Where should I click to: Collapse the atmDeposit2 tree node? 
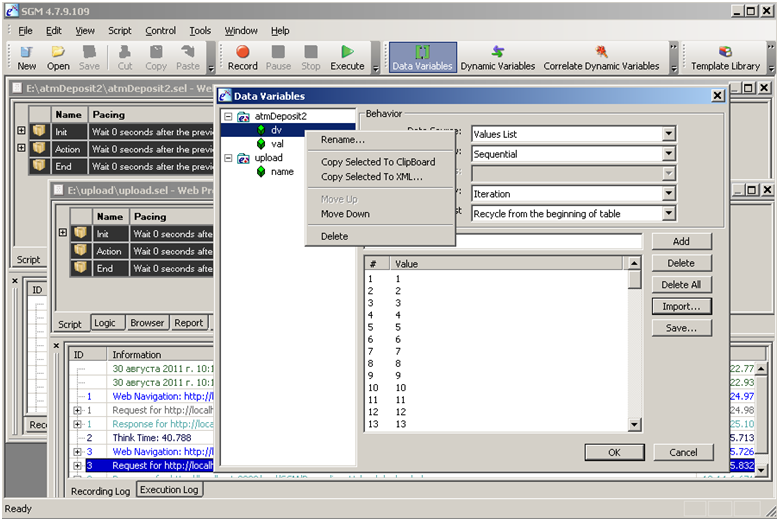pos(229,117)
